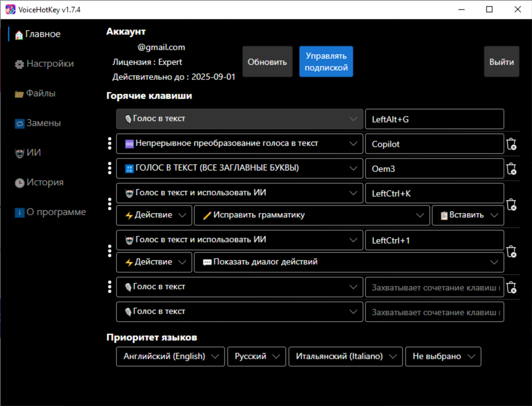Click the Обновить button

[267, 62]
